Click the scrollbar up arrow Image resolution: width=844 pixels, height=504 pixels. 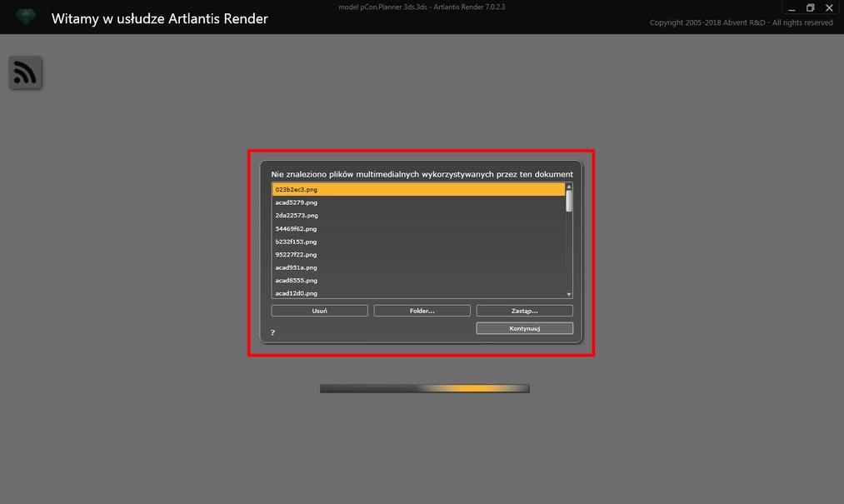click(x=568, y=186)
